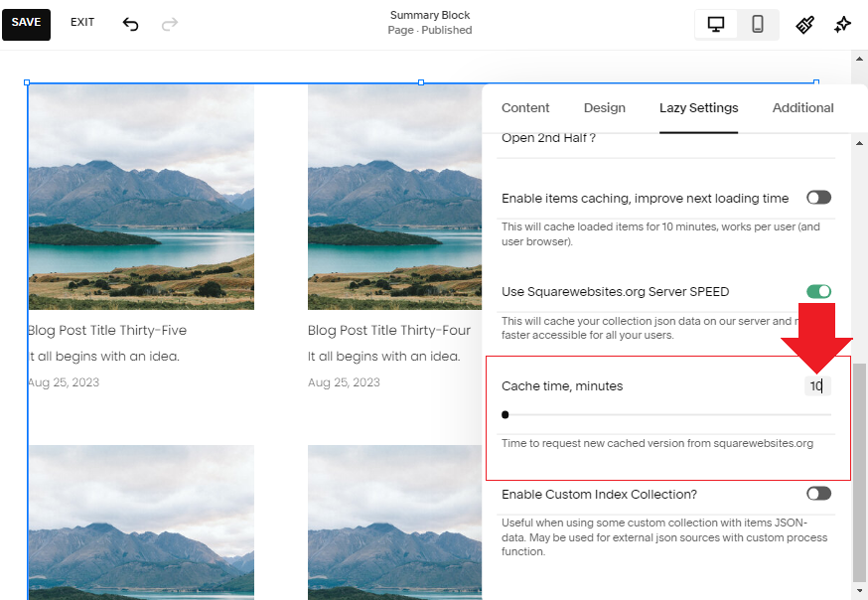This screenshot has width=868, height=600.
Task: Click 'Time to request new cached version' text
Action: pyautogui.click(x=657, y=443)
